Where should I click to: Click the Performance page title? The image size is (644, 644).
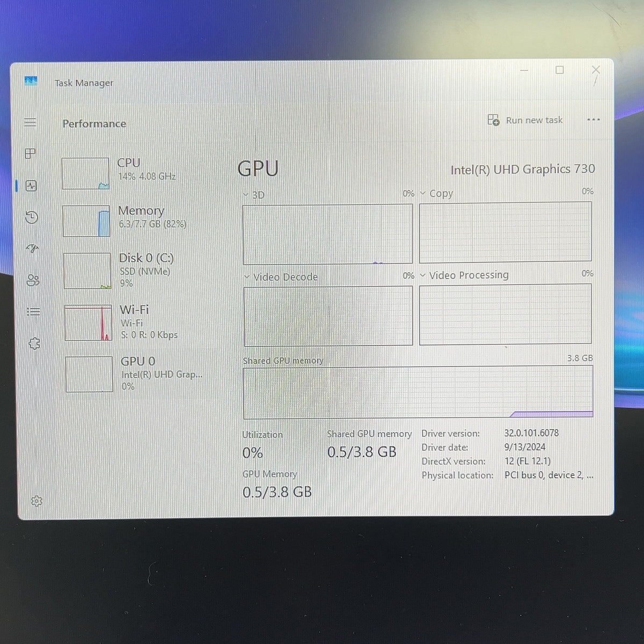point(94,123)
